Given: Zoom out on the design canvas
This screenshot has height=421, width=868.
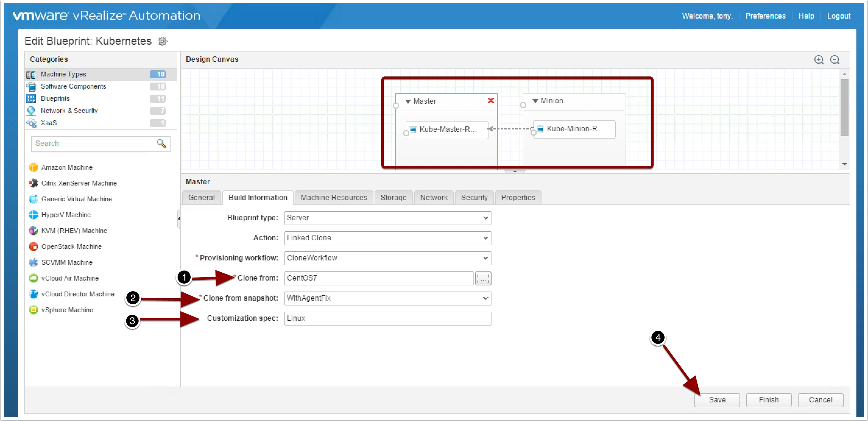Looking at the screenshot, I should click(835, 60).
